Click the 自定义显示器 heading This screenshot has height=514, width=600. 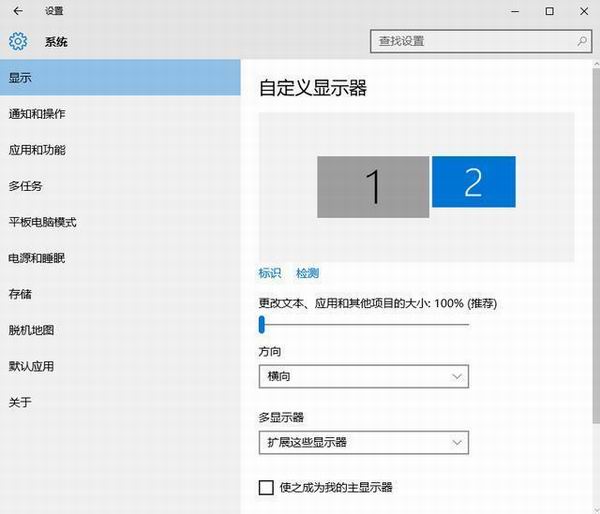point(313,88)
